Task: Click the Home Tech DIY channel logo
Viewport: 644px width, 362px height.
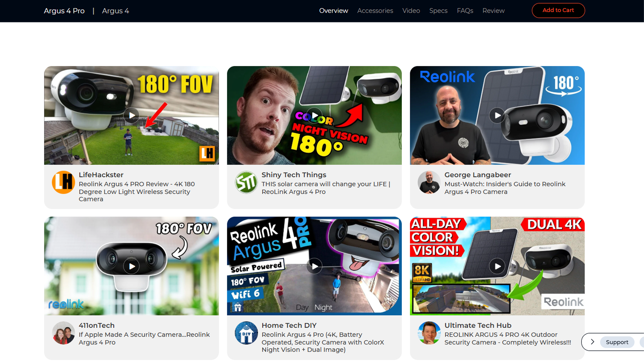Action: [x=246, y=333]
